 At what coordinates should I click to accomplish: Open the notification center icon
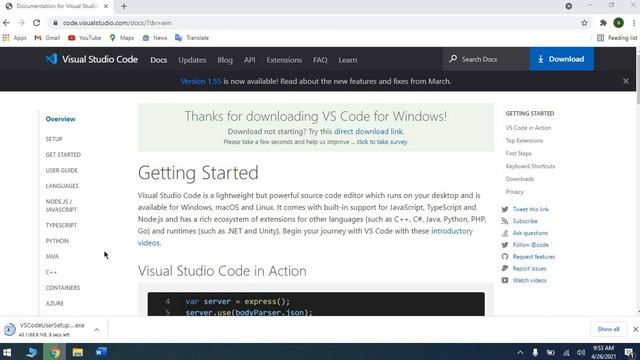point(629,353)
